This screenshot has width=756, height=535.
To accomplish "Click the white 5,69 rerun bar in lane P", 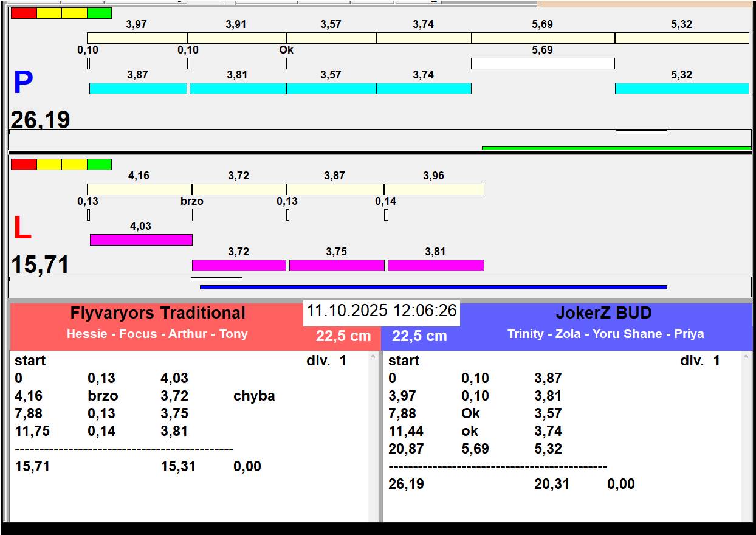I will [x=543, y=63].
